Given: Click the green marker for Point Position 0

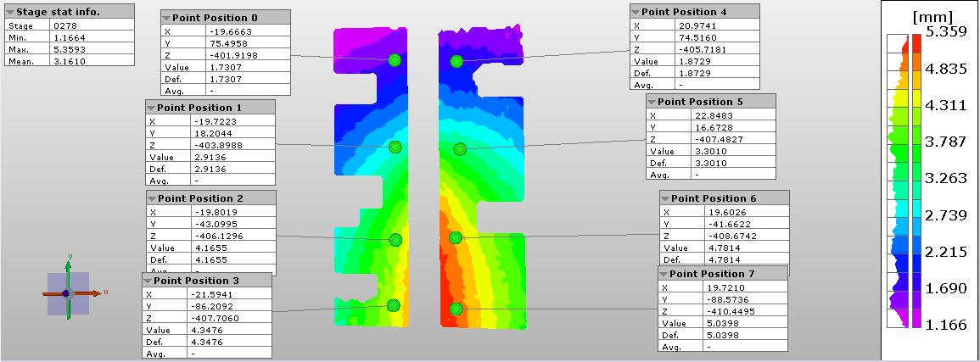Looking at the screenshot, I should (x=395, y=59).
